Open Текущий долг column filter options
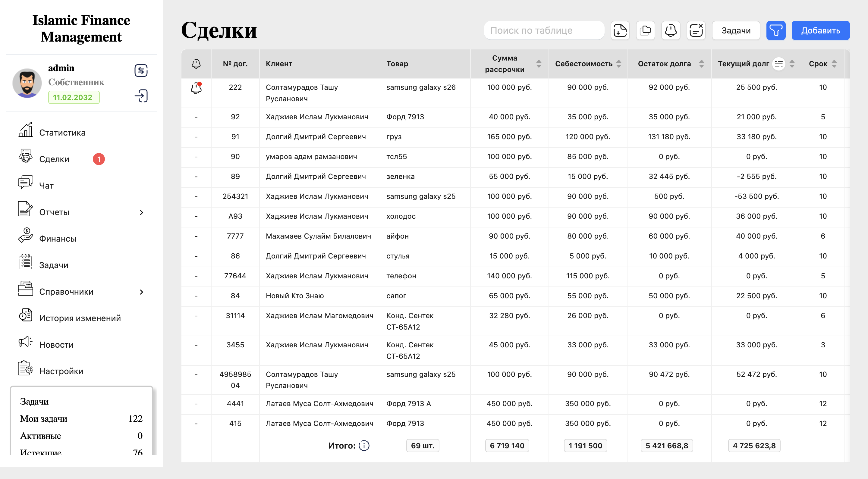The width and height of the screenshot is (868, 479). (x=778, y=64)
